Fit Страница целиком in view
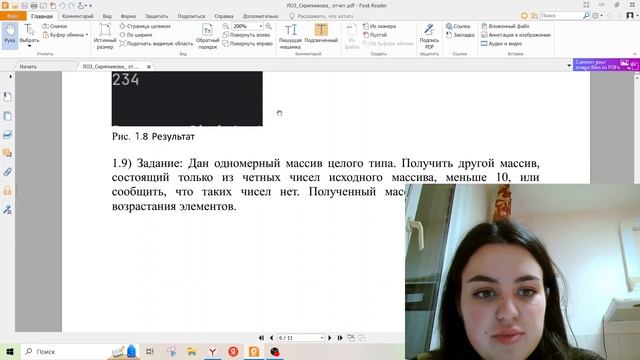The width and height of the screenshot is (640, 360). pos(145,26)
